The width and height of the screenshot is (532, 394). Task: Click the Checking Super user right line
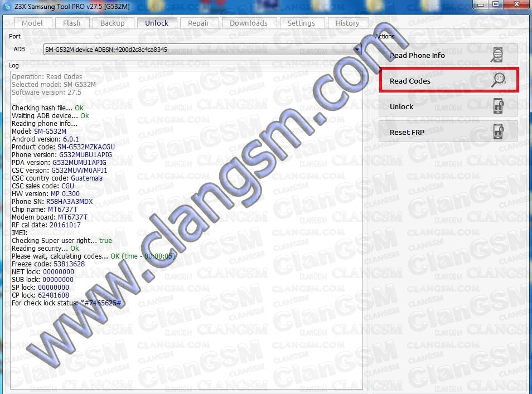pyautogui.click(x=62, y=240)
